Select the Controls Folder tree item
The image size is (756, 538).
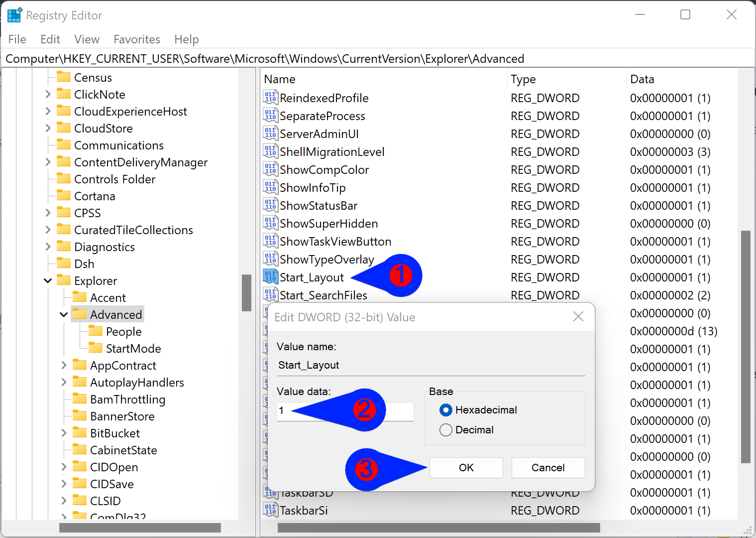[114, 179]
